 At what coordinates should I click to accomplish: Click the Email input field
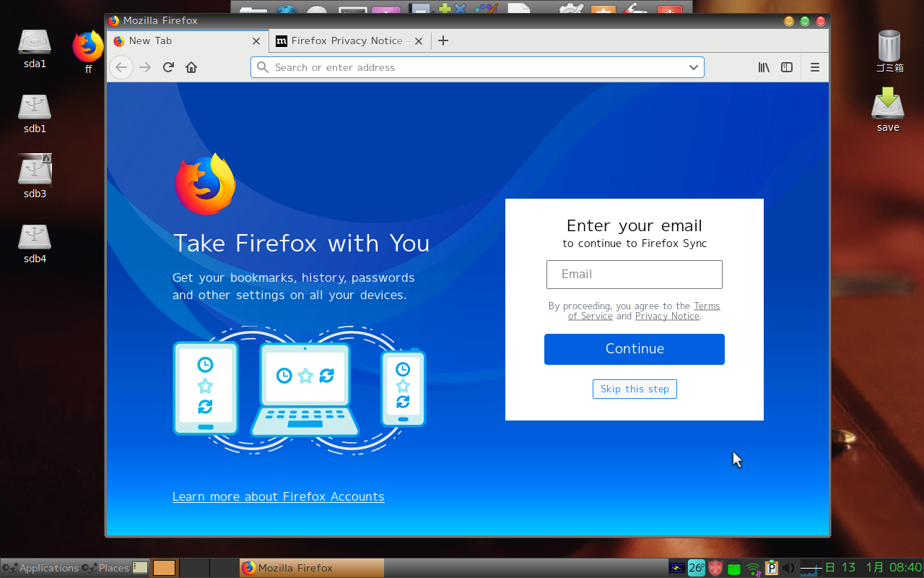[635, 275]
